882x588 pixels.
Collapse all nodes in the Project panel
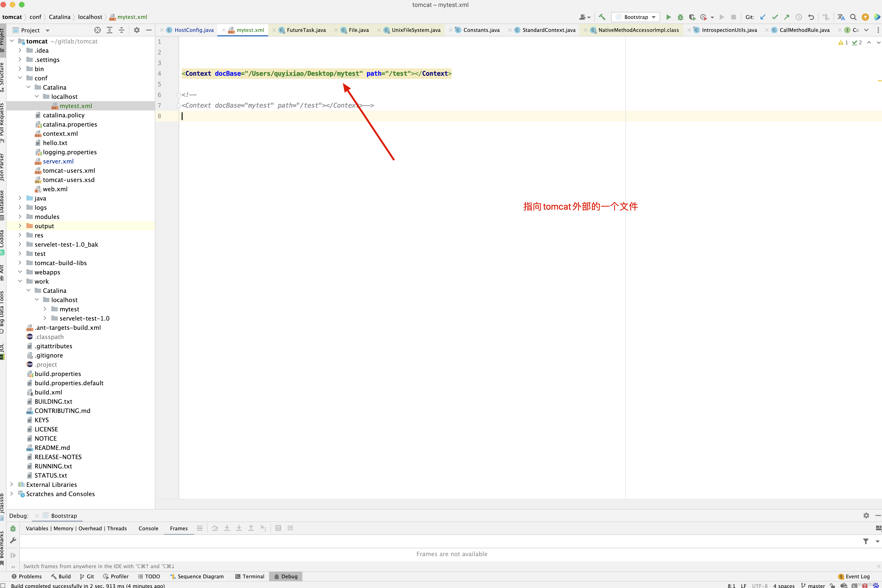point(122,30)
